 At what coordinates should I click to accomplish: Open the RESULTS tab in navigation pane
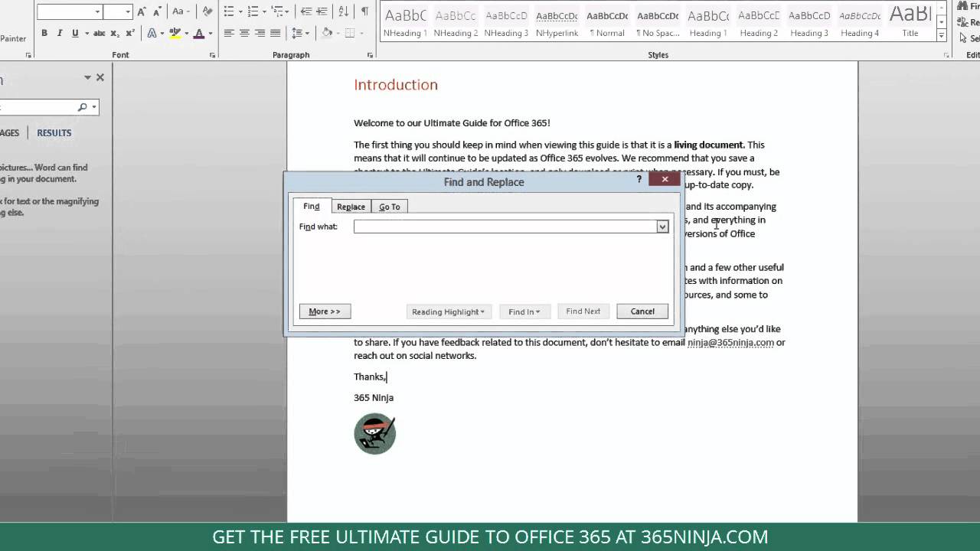pyautogui.click(x=54, y=132)
